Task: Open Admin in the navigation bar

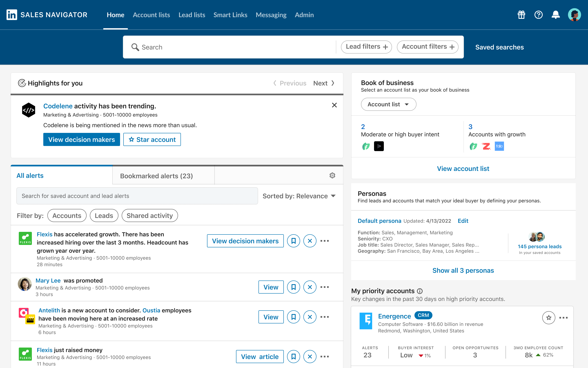Action: (x=304, y=15)
